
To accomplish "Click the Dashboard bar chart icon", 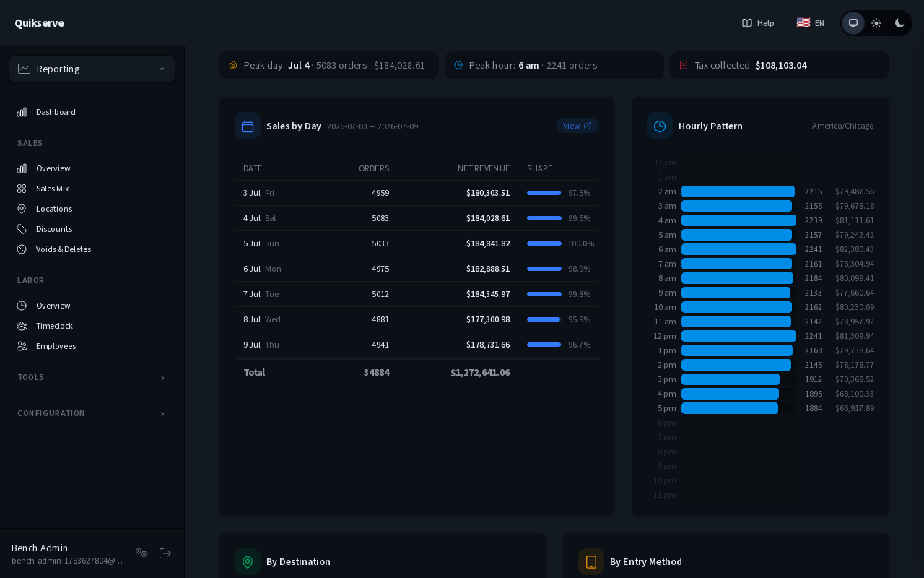I will pyautogui.click(x=22, y=112).
